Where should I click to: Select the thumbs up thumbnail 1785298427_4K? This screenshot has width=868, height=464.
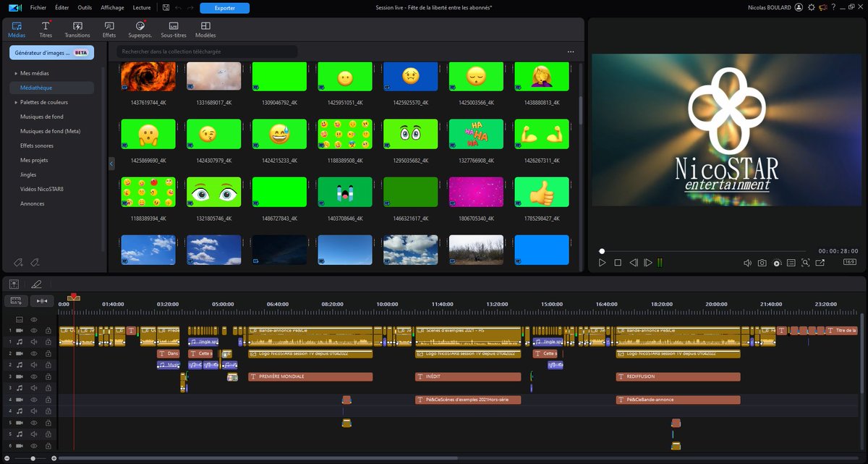click(542, 192)
